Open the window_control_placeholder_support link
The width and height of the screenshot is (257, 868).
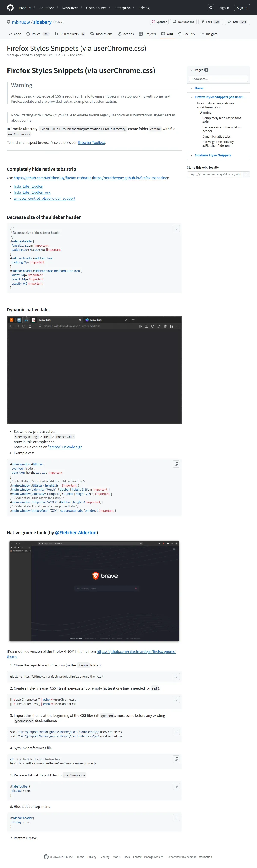coord(45,199)
